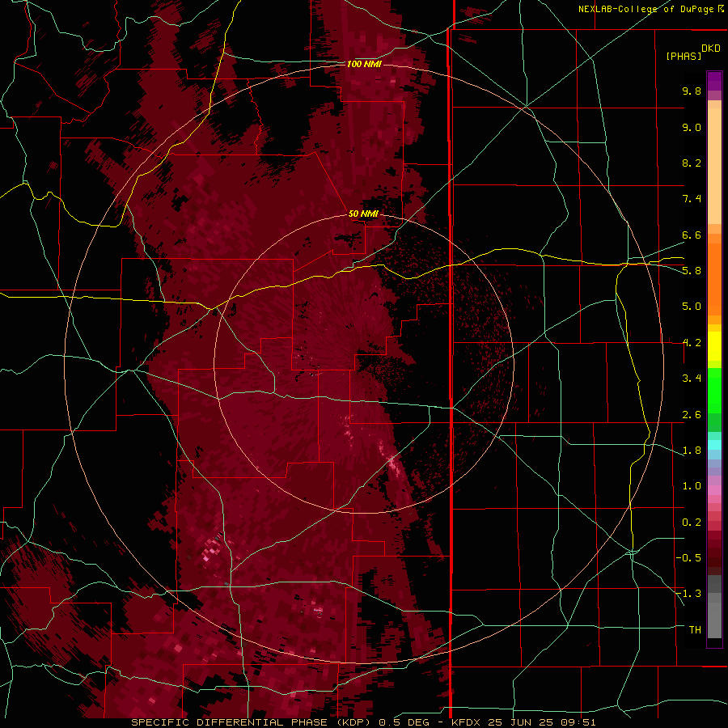
Task: Click the 4.2 scale value
Action: pos(692,343)
